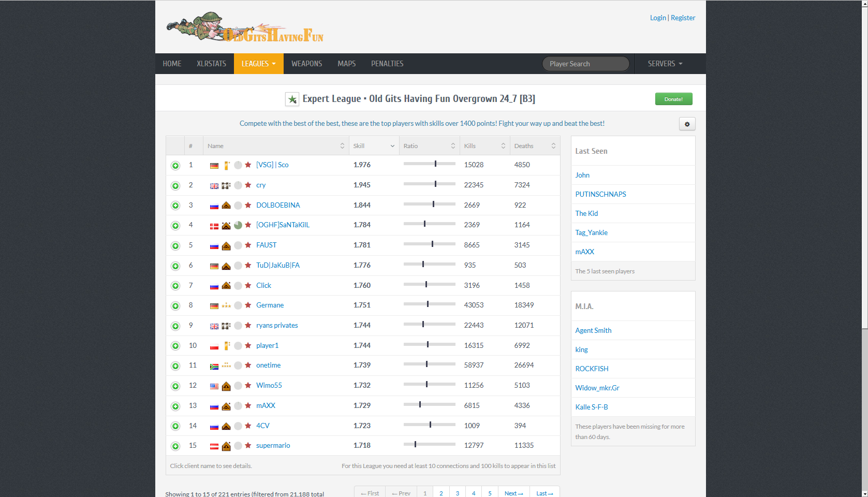Expand details for supermario row
This screenshot has width=868, height=497.
[175, 446]
